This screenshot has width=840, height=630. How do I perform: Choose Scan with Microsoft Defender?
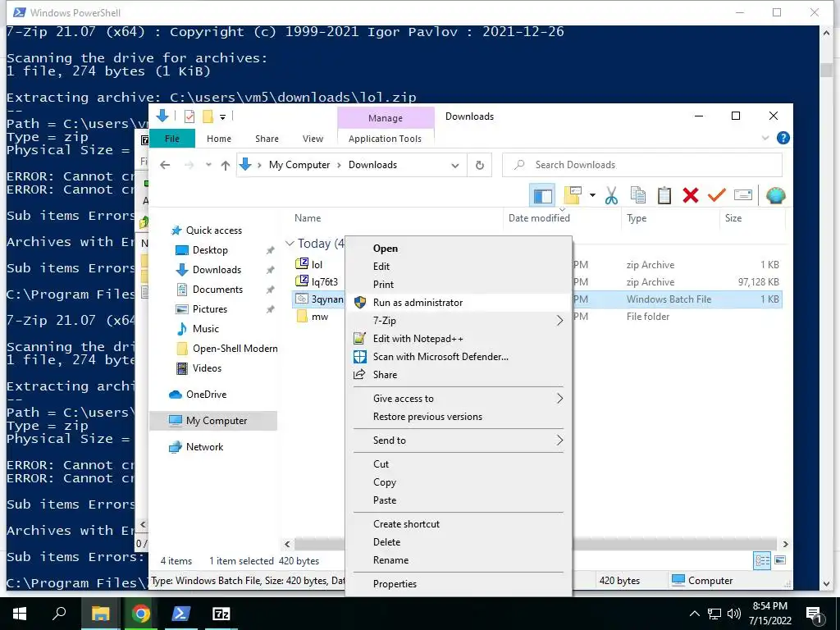[x=459, y=357]
